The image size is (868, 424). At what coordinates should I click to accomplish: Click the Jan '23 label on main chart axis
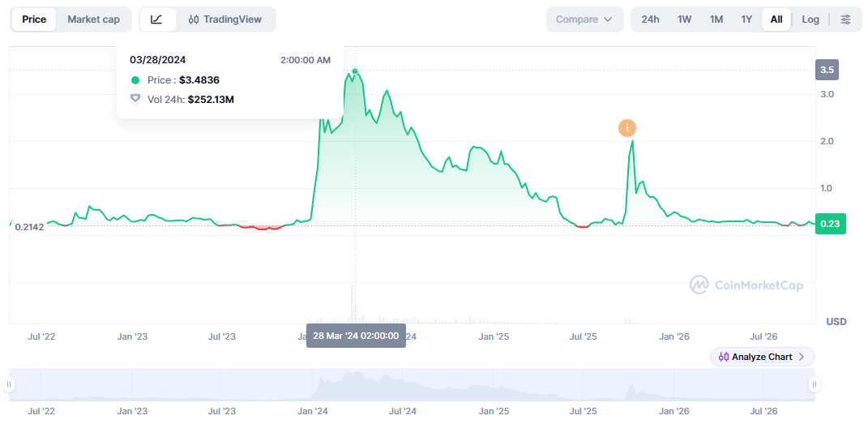132,336
